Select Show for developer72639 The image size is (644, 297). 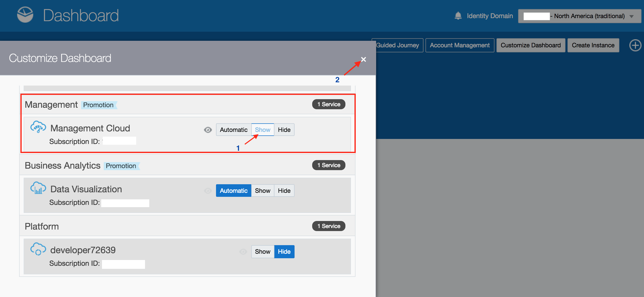coord(263,251)
